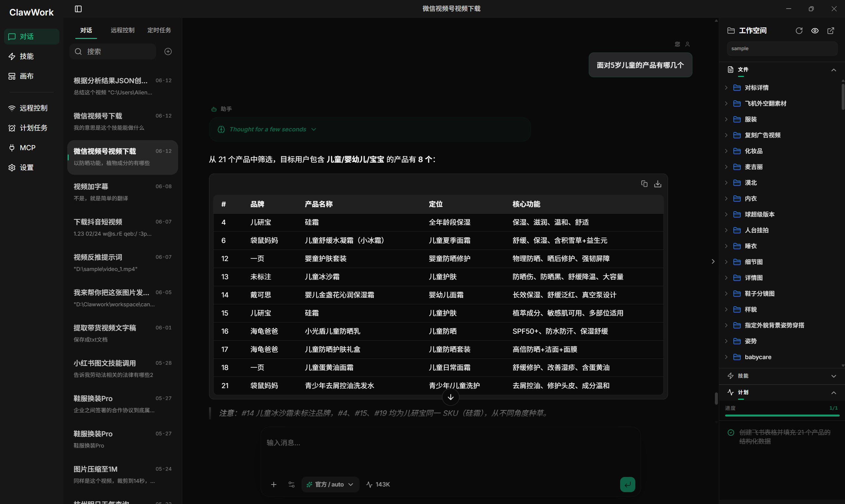Open the 对话 sidebar item

coord(32,36)
